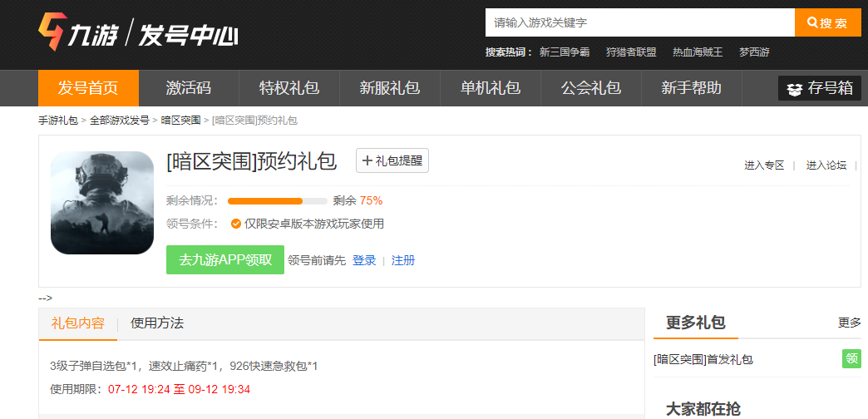Click the orange checkmark icon beside 领号条件
Viewport: 868px width, 419px height.
(x=236, y=224)
